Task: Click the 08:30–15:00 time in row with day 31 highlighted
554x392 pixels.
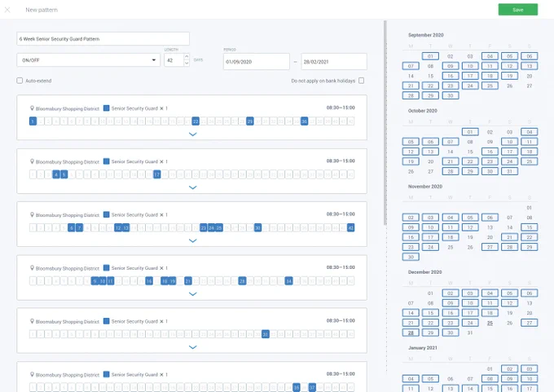Action: pyautogui.click(x=341, y=320)
